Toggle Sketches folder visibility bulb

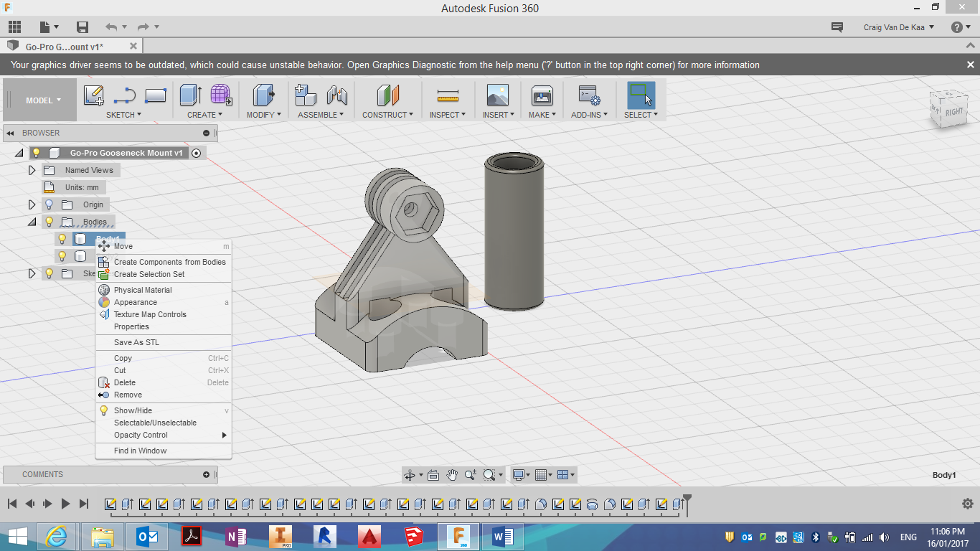coord(49,273)
